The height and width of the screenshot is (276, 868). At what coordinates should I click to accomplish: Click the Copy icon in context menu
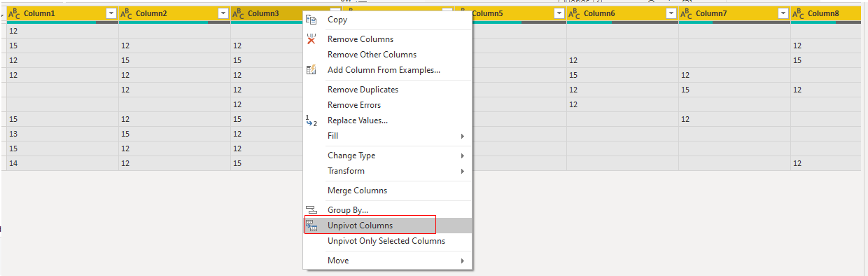[312, 20]
